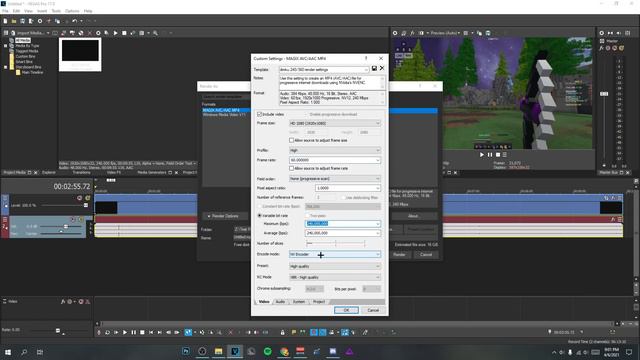Image resolution: width=640 pixels, height=360 pixels.
Task: Click the Pause button in the preview window
Action: tap(490, 155)
